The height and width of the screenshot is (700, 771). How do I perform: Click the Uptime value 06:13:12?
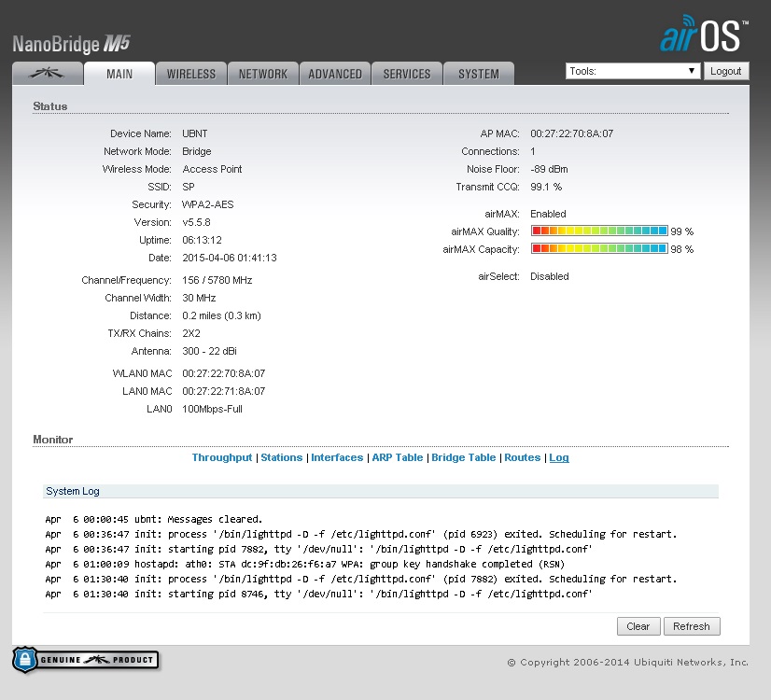[203, 240]
